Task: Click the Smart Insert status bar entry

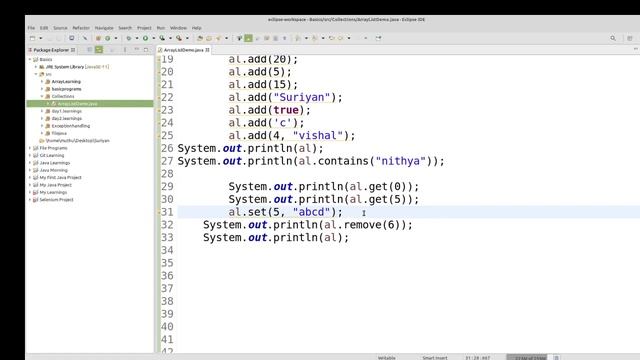Action: click(x=435, y=358)
